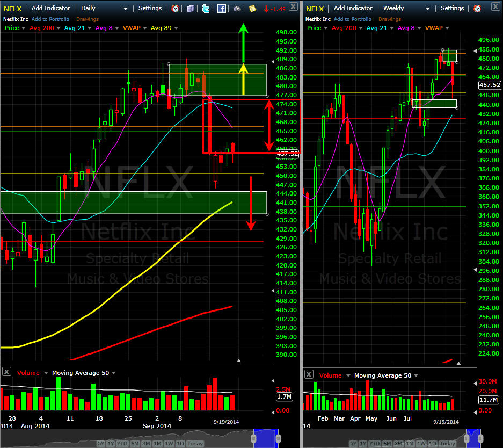The height and width of the screenshot is (448, 503).
Task: Share chart via Twitter bird icon
Action: click(x=206, y=9)
